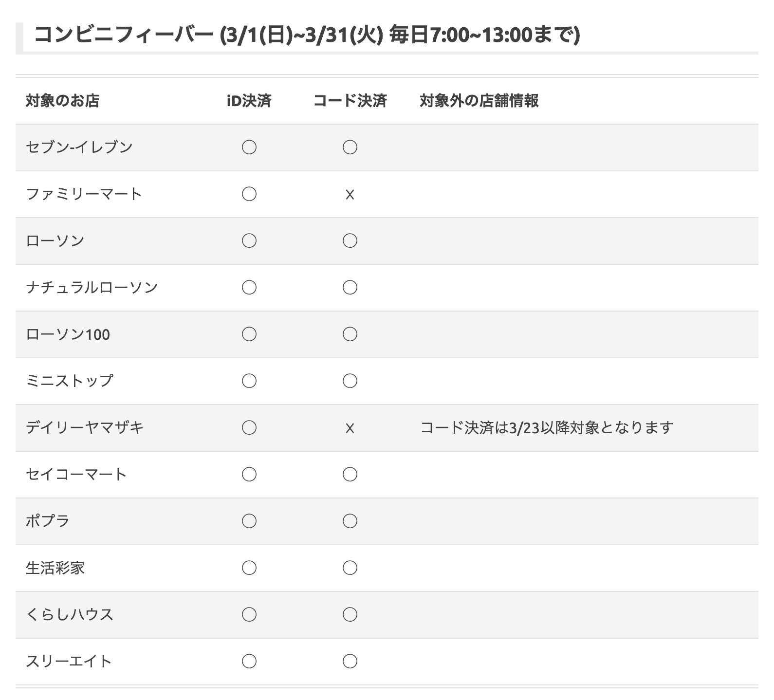Click the note コード決済は3/23以降対象となります
The width and height of the screenshot is (774, 700).
547,427
